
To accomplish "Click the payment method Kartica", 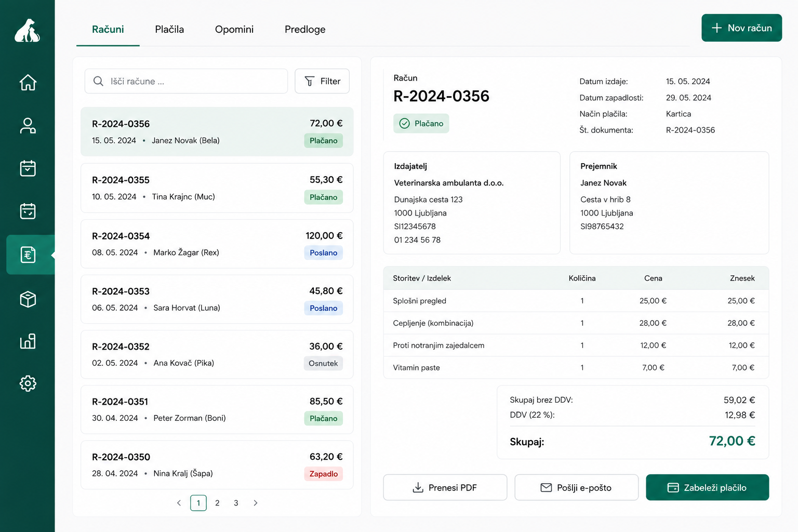I will point(679,114).
